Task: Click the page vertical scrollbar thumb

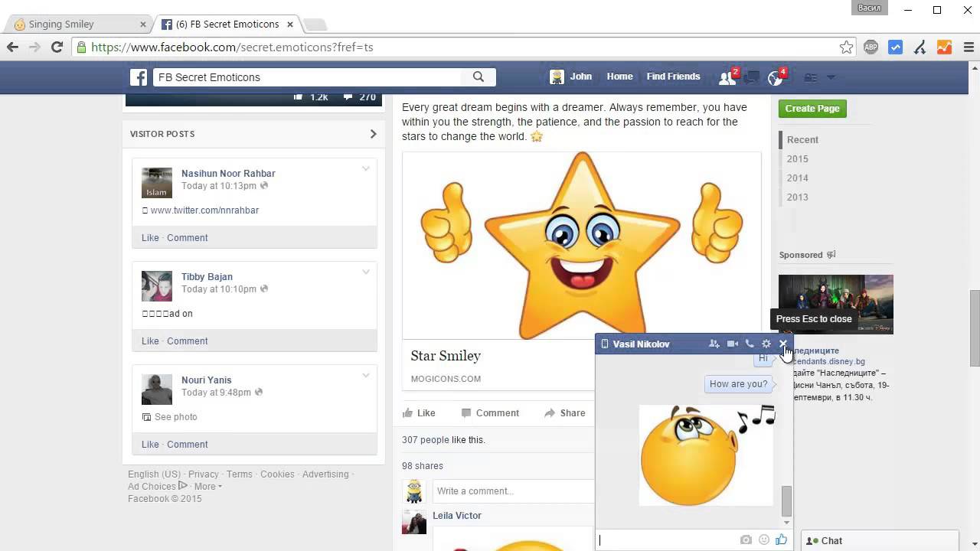Action: (x=975, y=328)
